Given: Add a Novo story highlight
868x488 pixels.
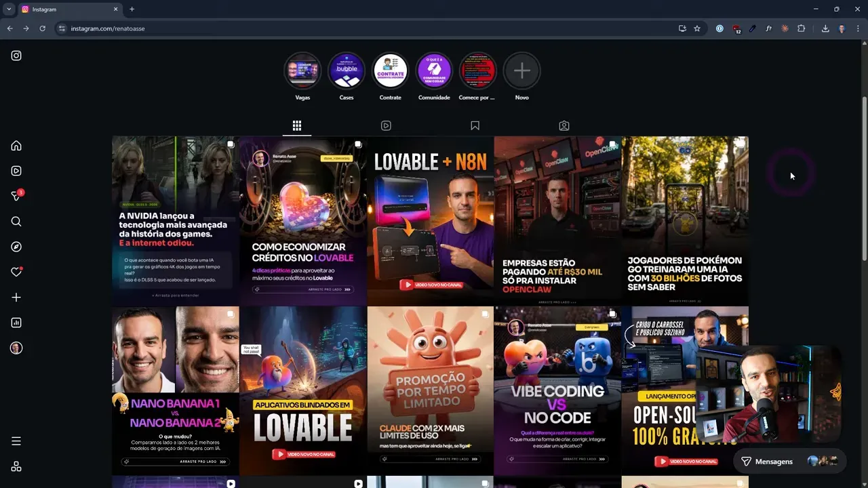Looking at the screenshot, I should click(521, 71).
